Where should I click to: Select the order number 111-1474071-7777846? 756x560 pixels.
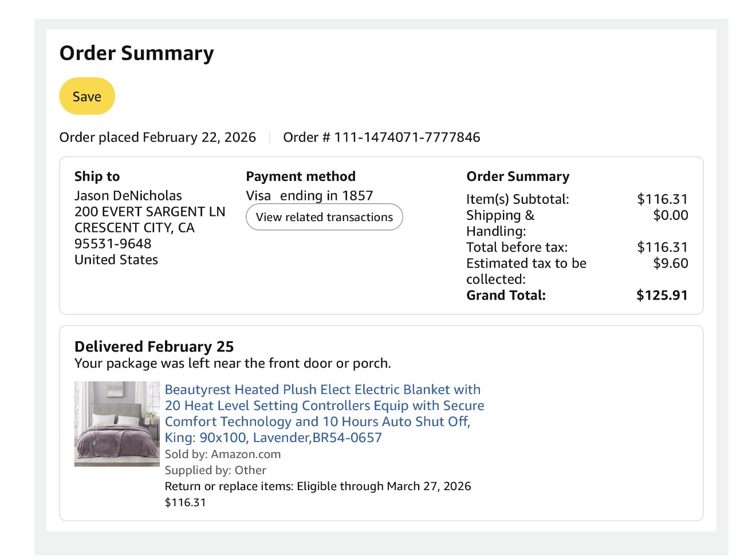407,137
